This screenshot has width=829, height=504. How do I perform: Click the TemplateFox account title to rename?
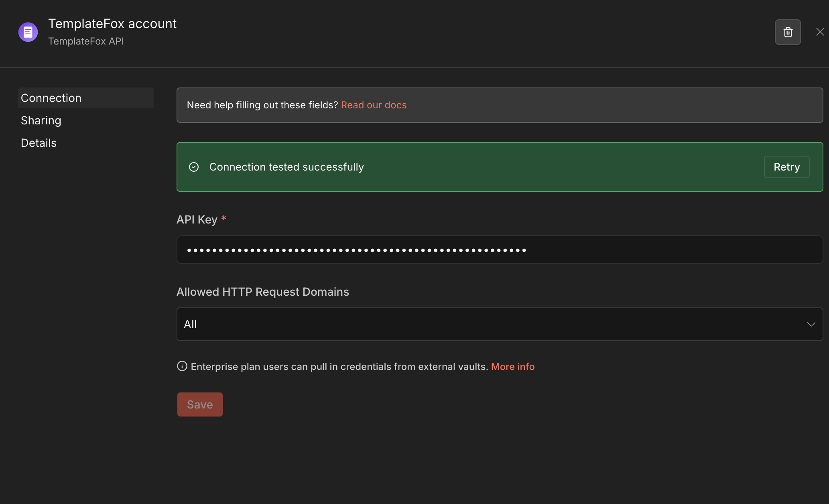112,24
